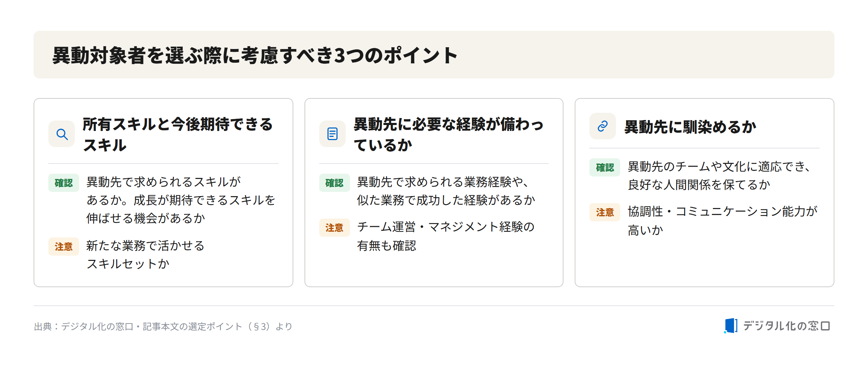Click the text チーム運営・マネジメント経験の有無も確認
This screenshot has height=367, width=868.
[x=446, y=236]
